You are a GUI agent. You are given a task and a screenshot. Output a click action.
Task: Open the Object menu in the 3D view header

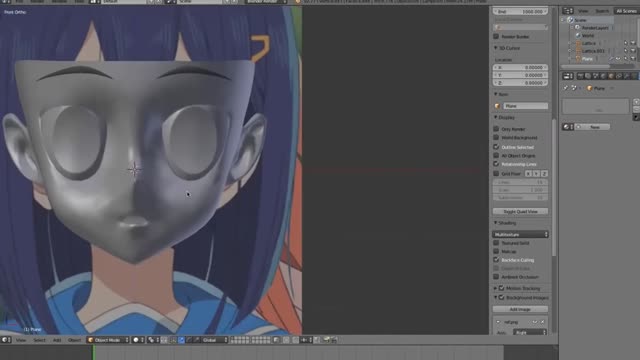point(74,340)
